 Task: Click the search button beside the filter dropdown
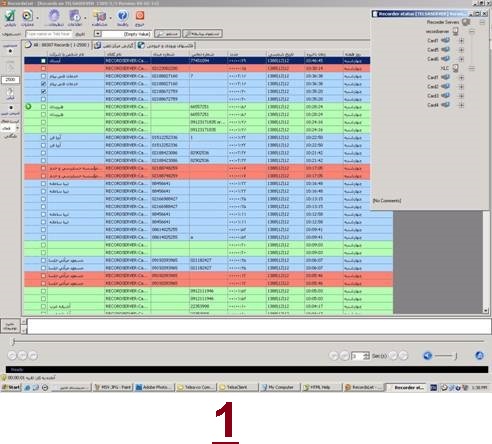click(167, 34)
